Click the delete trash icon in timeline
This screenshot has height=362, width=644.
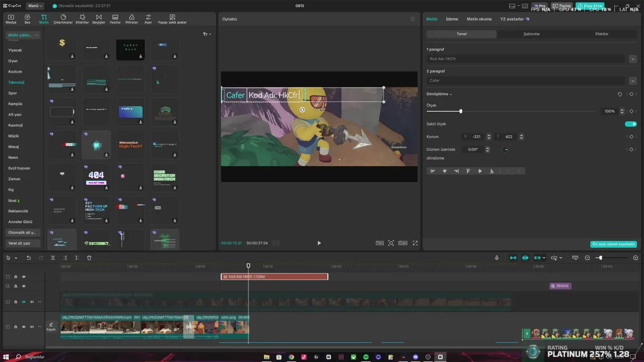(x=89, y=258)
